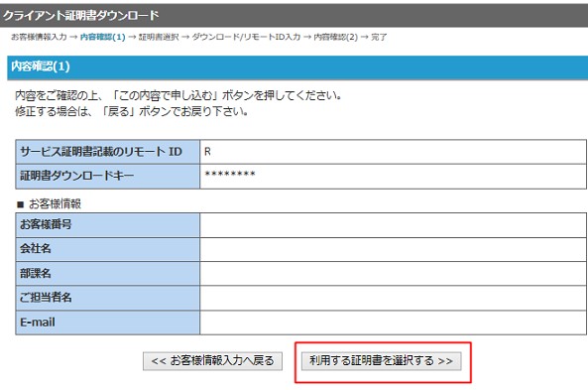The width and height of the screenshot is (588, 390).
Task: Select the 会社名 label cell
Action: (x=108, y=249)
